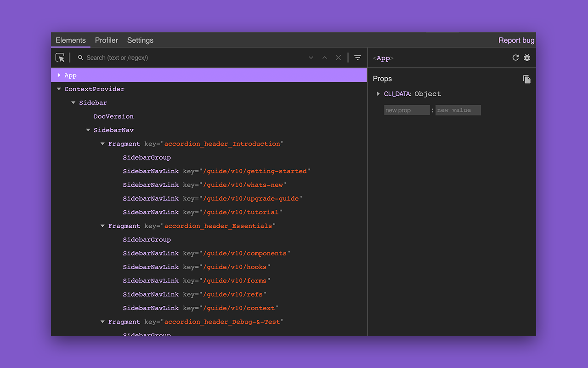Open the Settings tab
The image size is (588, 368).
(x=140, y=40)
